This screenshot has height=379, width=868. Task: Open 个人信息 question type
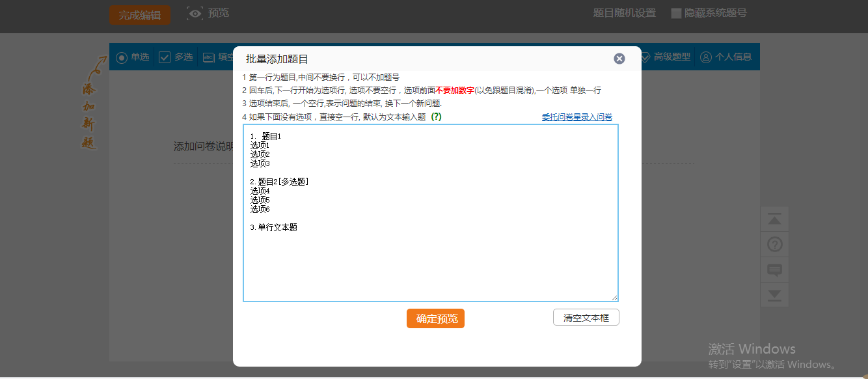pos(726,57)
